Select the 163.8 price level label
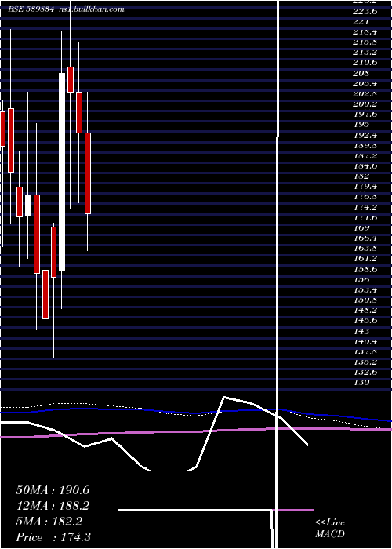This screenshot has width=392, height=549. [365, 249]
